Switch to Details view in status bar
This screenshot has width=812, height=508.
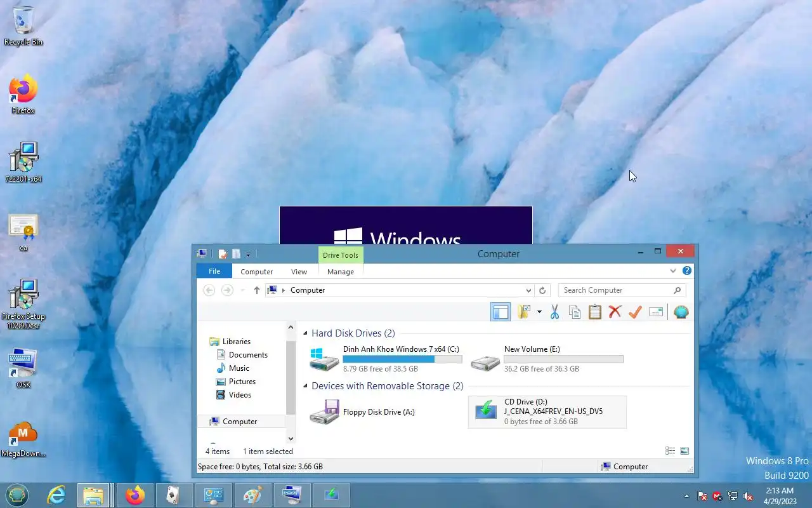671,451
